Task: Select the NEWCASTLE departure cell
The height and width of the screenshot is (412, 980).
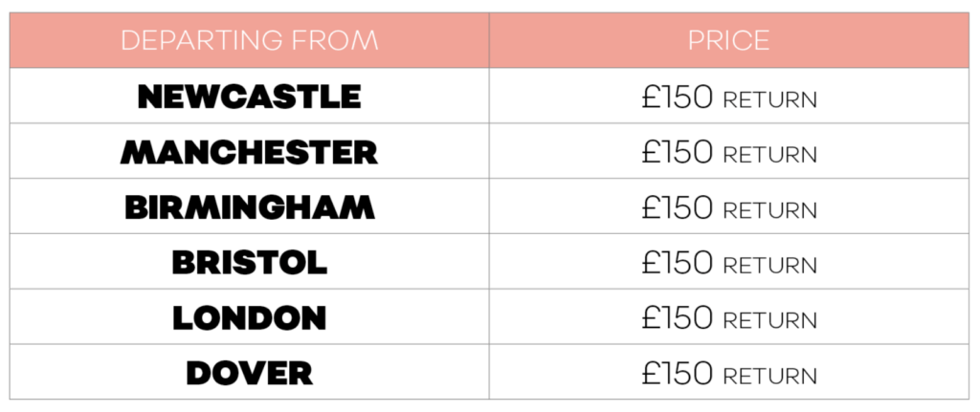Action: pos(250,96)
